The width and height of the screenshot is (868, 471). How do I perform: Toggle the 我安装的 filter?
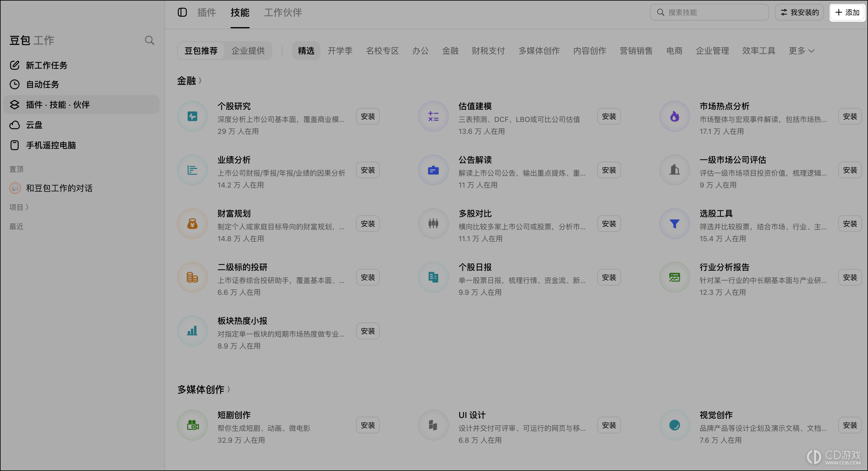[799, 13]
